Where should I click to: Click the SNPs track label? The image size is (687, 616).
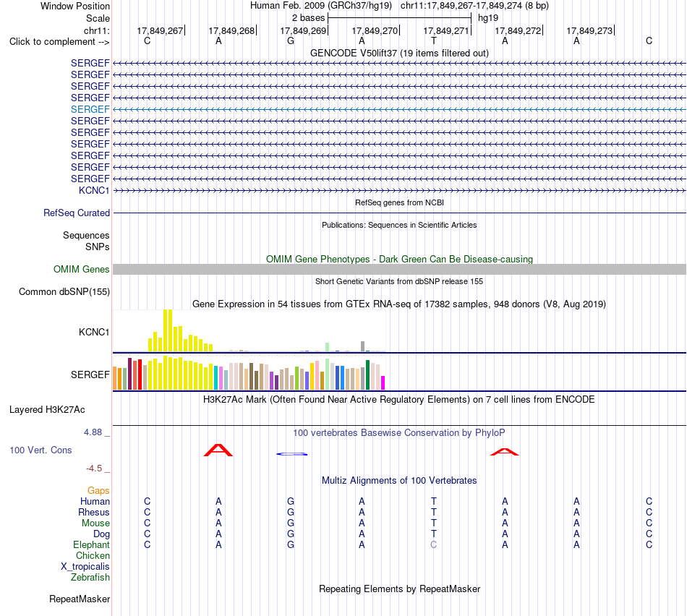(x=98, y=247)
